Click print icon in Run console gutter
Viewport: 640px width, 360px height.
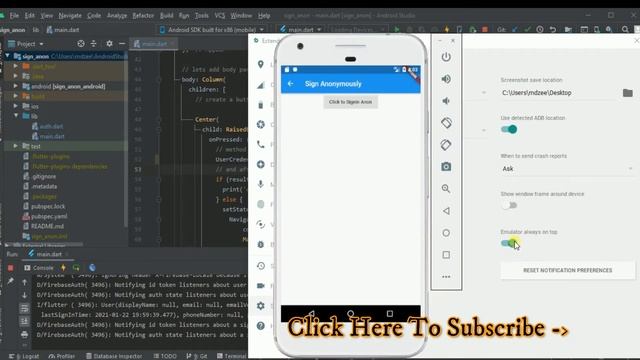tap(24, 334)
